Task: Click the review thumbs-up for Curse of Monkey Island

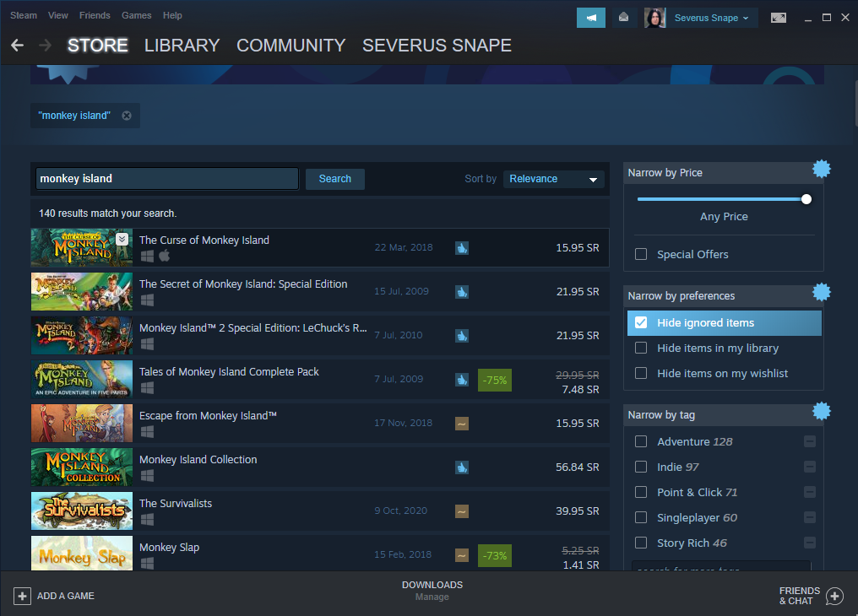Action: (x=462, y=248)
